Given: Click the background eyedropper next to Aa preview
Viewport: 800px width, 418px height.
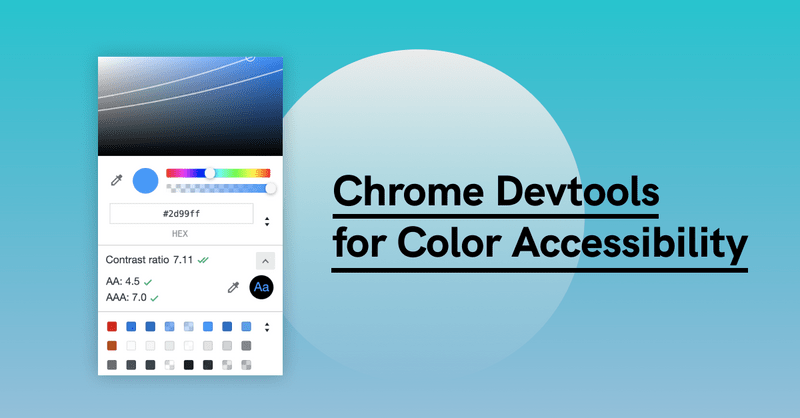Looking at the screenshot, I should pos(233,287).
